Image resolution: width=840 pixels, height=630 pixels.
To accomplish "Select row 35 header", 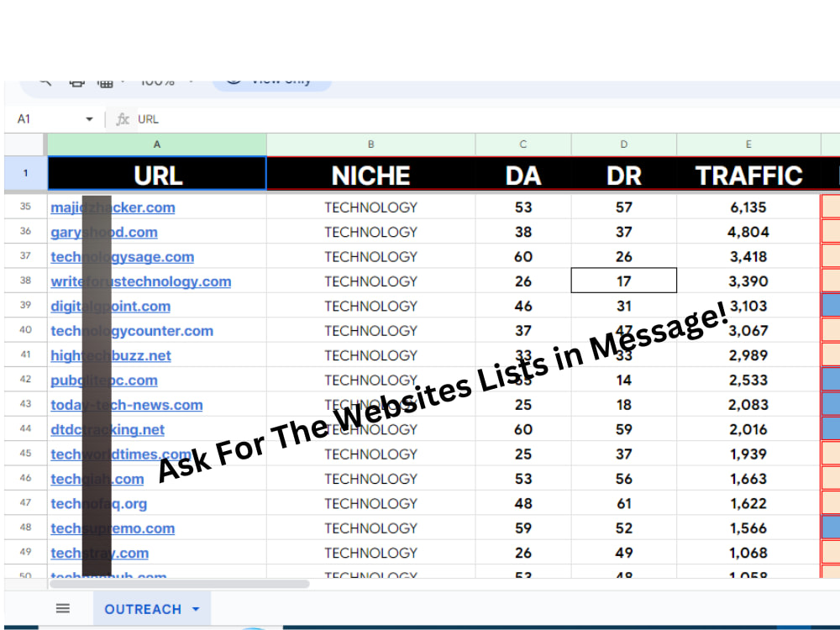I will [x=25, y=207].
